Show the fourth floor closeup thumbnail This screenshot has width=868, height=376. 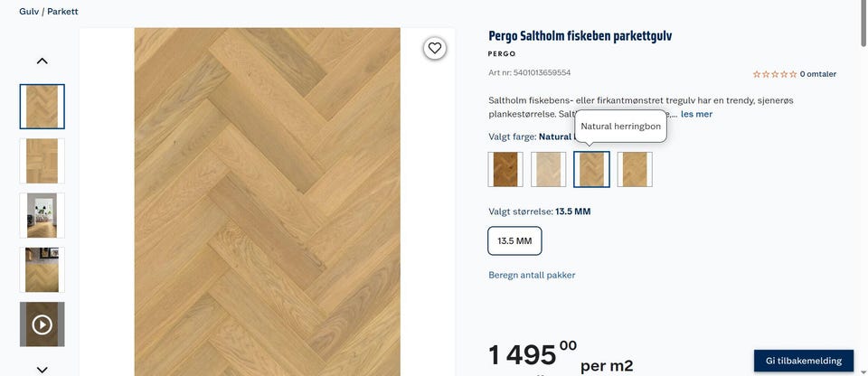pyautogui.click(x=42, y=269)
